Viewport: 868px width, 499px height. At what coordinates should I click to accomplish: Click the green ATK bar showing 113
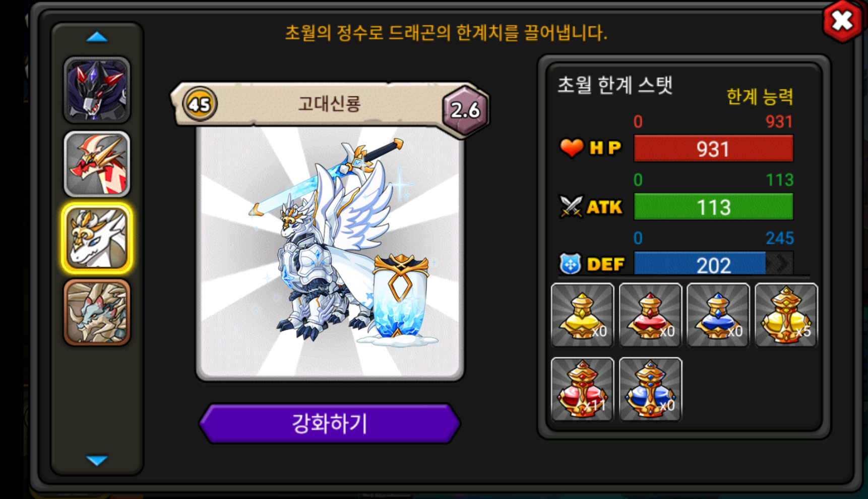coord(713,206)
